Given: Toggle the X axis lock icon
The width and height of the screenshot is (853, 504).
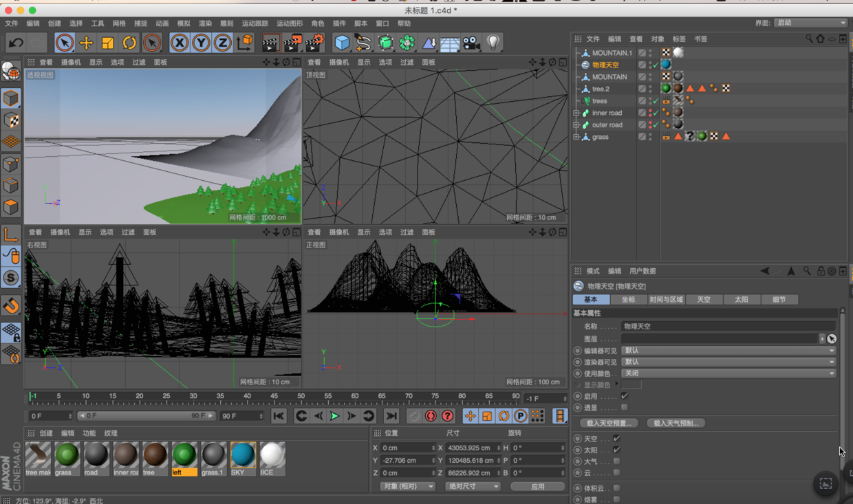Looking at the screenshot, I should [x=179, y=43].
